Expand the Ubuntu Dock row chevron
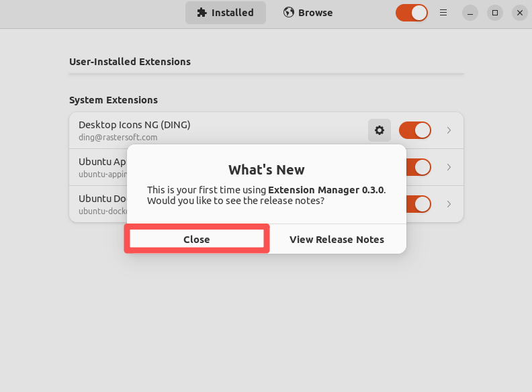The image size is (532, 392). (x=449, y=204)
